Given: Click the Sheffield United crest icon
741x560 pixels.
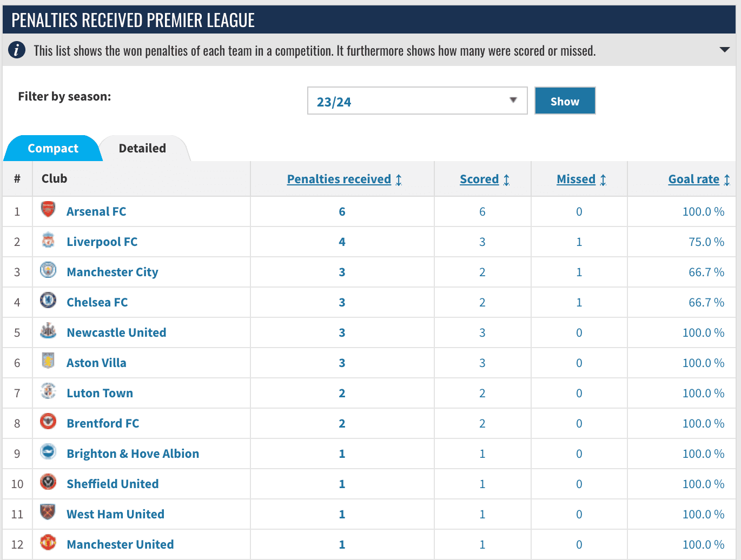Looking at the screenshot, I should (x=48, y=482).
